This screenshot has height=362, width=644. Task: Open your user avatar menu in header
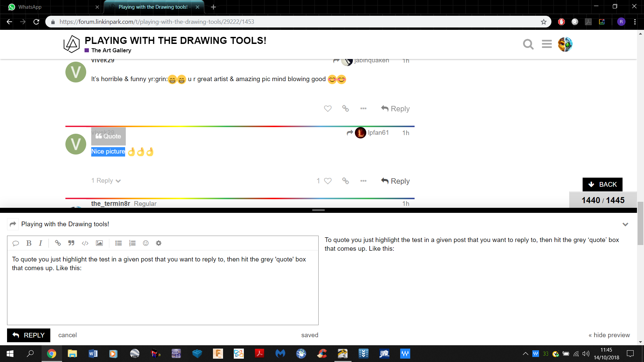pos(565,44)
